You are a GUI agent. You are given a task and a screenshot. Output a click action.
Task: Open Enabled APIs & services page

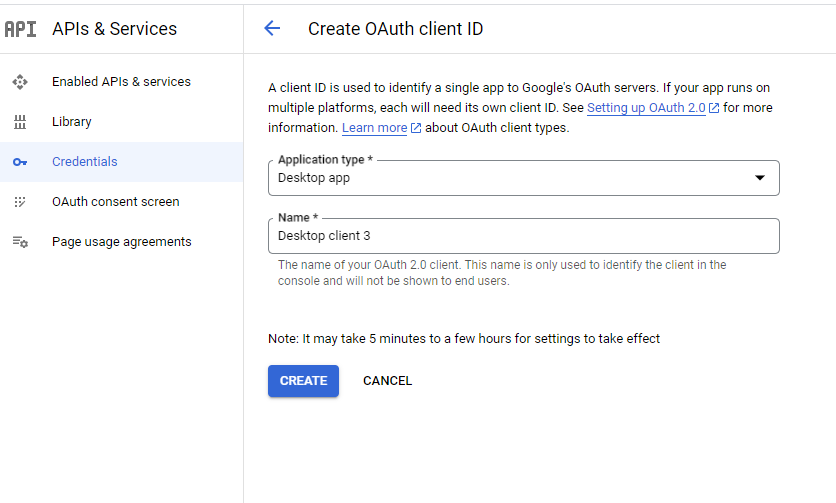(x=122, y=82)
